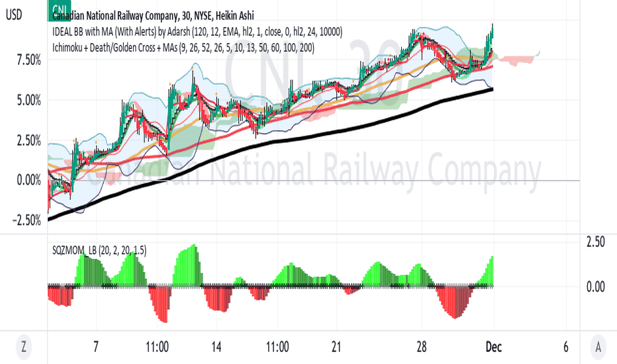Click the first 11:00 time label
The height and width of the screenshot is (364, 617).
157,347
